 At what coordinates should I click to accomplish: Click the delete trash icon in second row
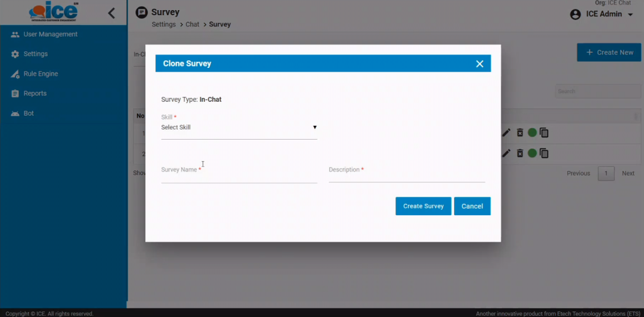point(519,153)
